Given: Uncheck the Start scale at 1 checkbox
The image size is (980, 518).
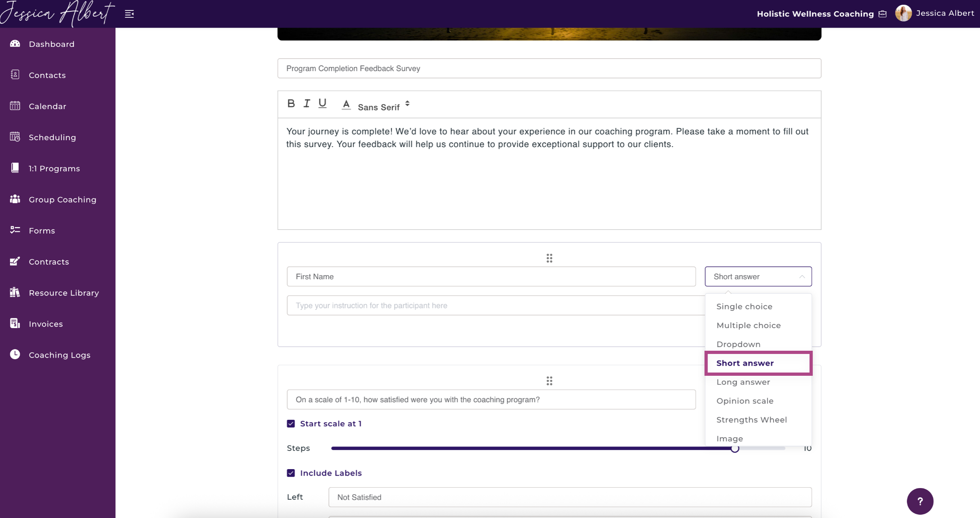Looking at the screenshot, I should tap(291, 423).
